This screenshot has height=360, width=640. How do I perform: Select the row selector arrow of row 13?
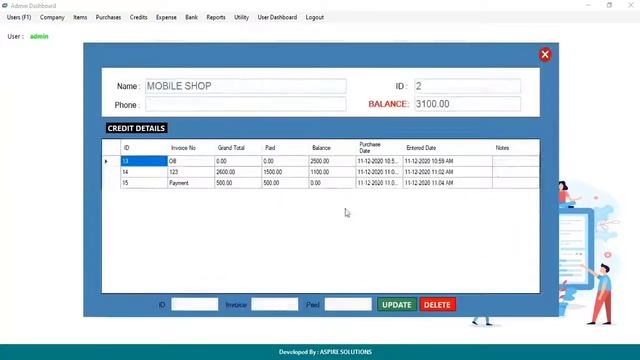pos(111,161)
